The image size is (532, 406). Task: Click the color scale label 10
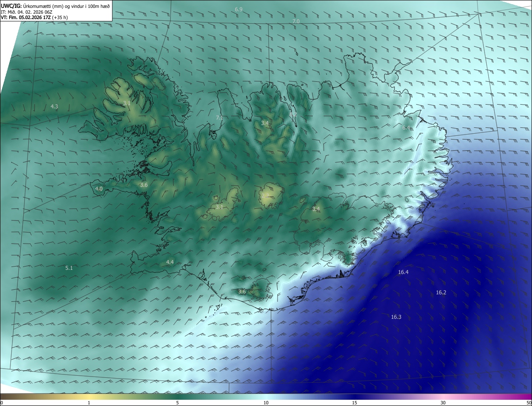(x=266, y=403)
